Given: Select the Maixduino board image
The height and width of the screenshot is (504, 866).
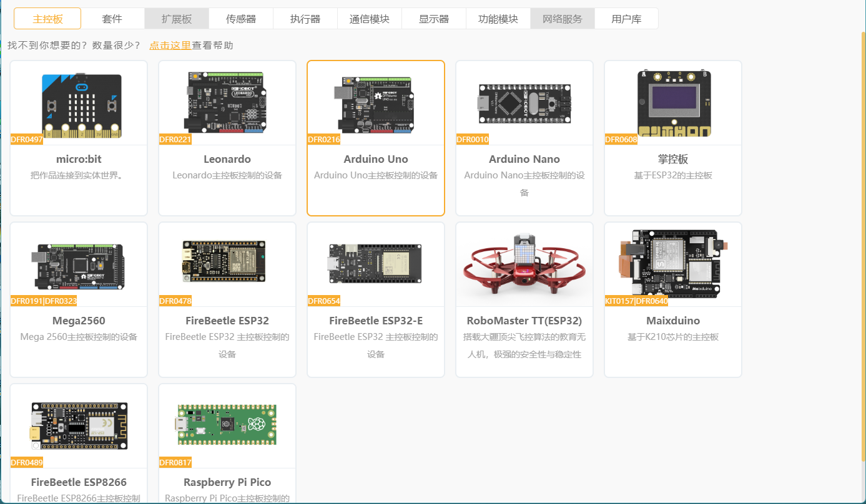Looking at the screenshot, I should point(673,264).
